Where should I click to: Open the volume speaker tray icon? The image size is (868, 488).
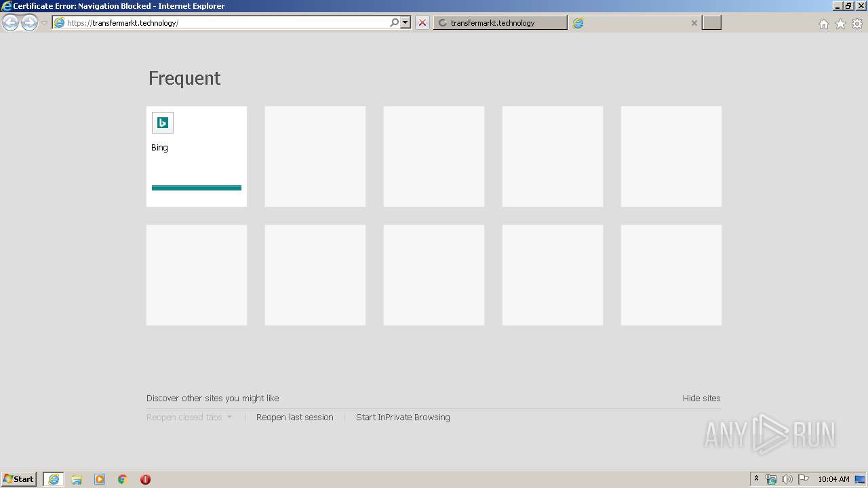(x=787, y=479)
